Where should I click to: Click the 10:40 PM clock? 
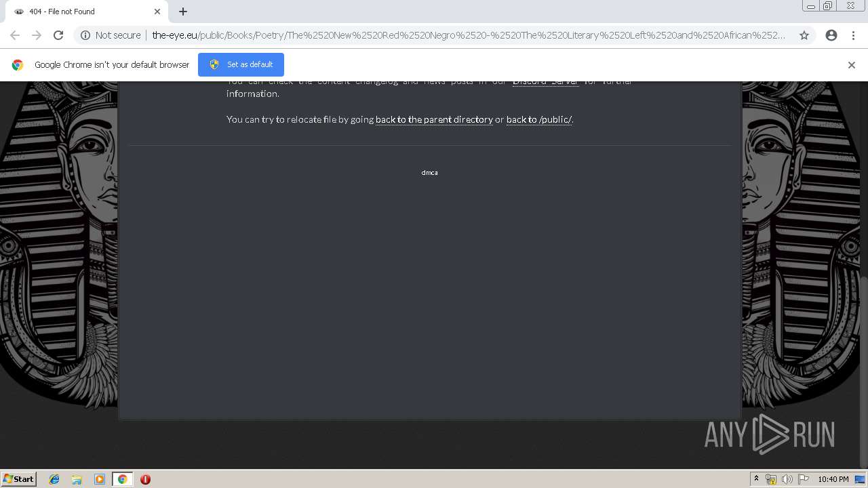(x=833, y=479)
